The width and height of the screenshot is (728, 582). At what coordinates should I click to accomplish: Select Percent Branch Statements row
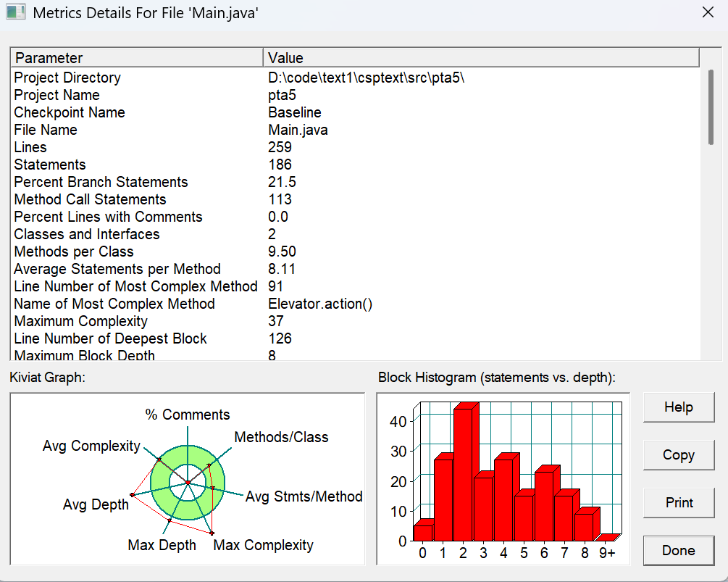(x=355, y=182)
